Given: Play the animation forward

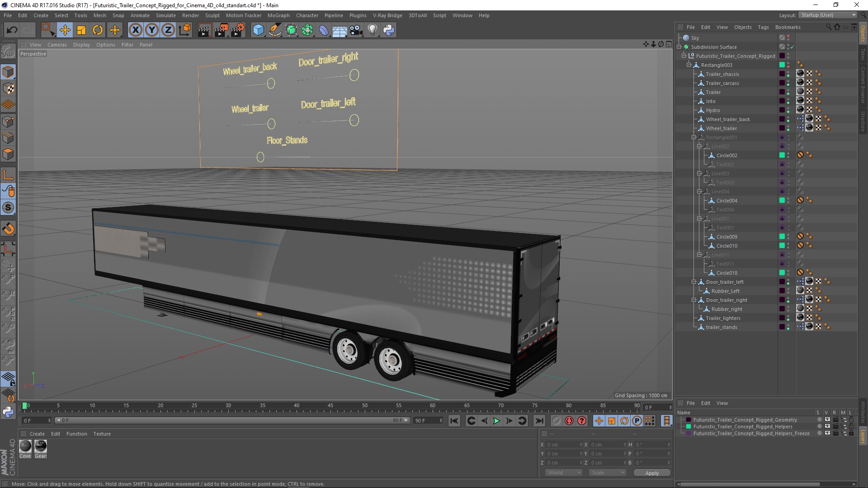Looking at the screenshot, I should tap(496, 421).
